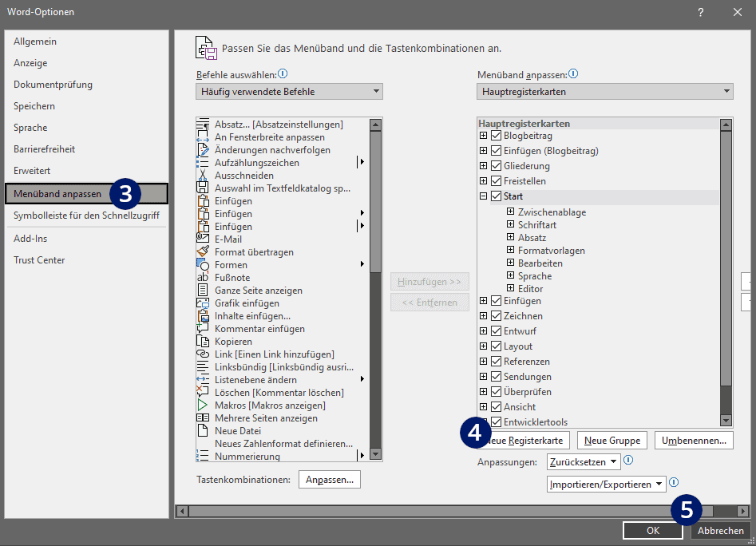Click the Formen shapes icon

203,264
